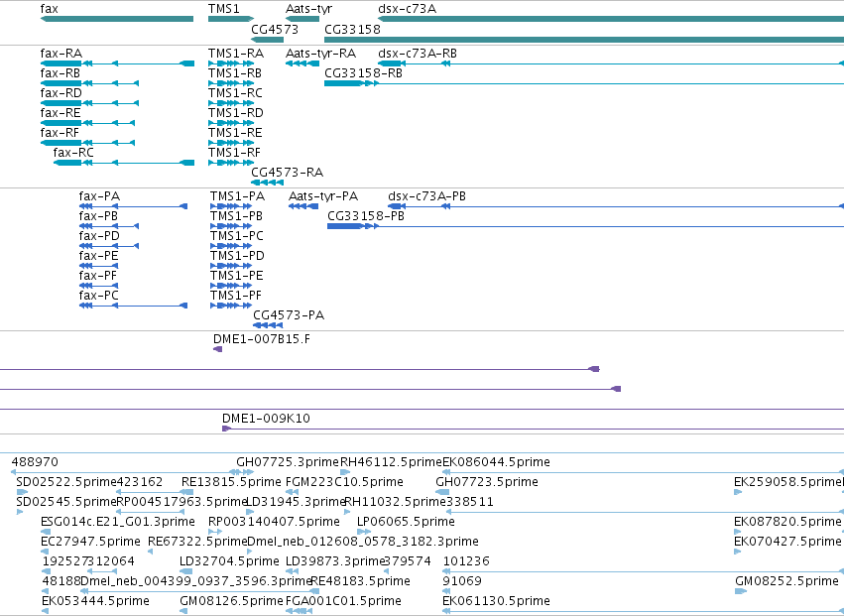Choose the EC27947.5prime EST label
The image size is (844, 616).
pos(90,542)
